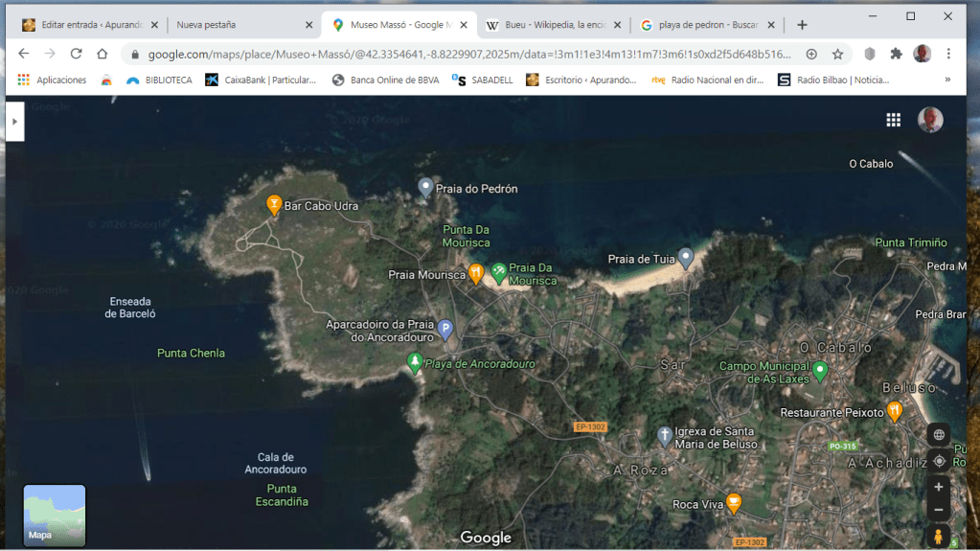The image size is (980, 551).
Task: Show your current location on the map
Action: 939,461
